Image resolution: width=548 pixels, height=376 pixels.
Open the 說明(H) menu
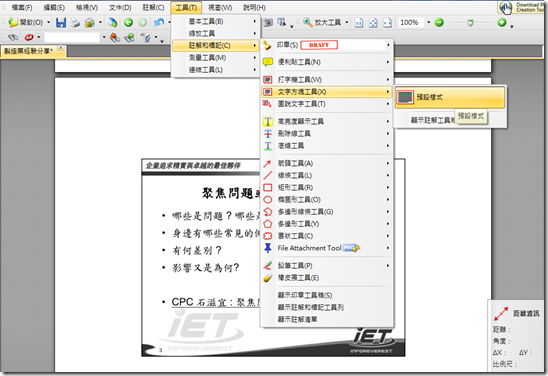tap(254, 7)
